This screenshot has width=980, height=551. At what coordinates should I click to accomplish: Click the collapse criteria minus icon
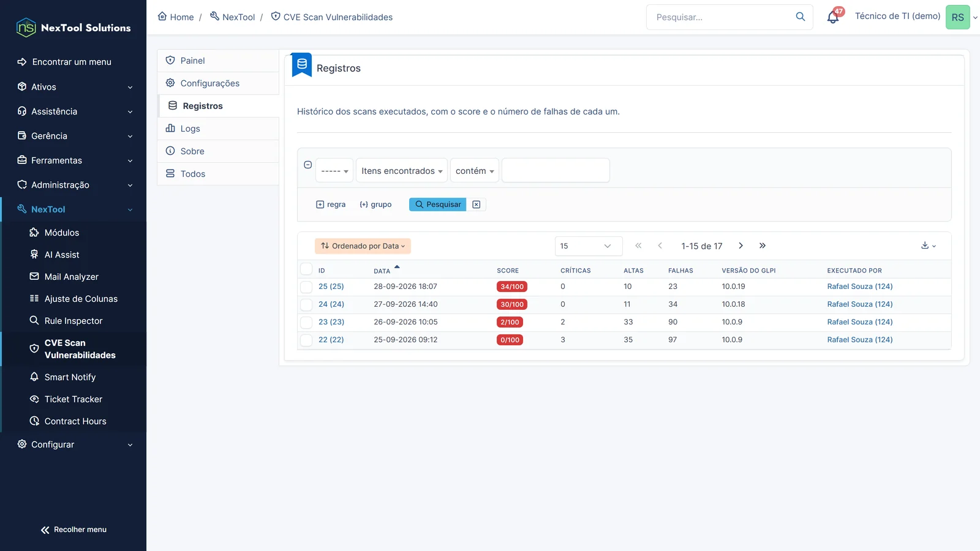pos(308,165)
